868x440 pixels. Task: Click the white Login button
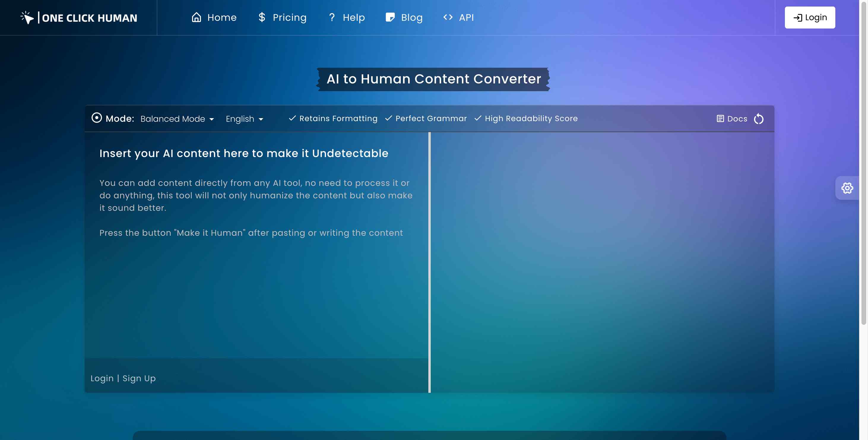[810, 18]
